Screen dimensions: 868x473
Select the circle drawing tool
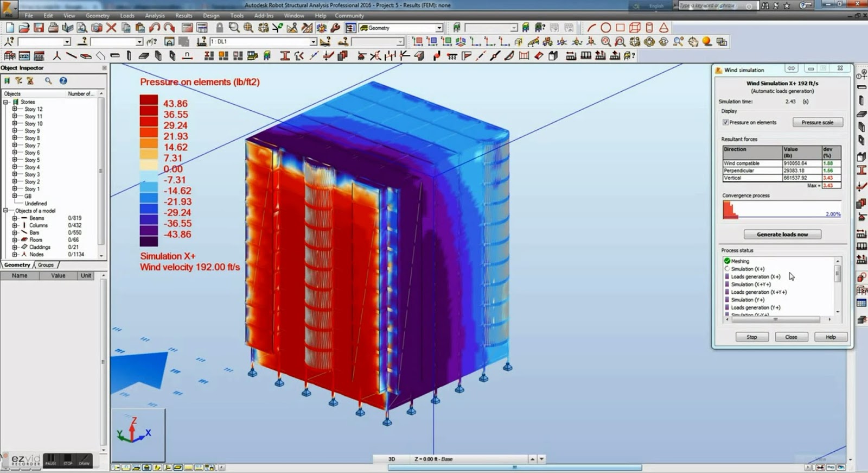(606, 28)
